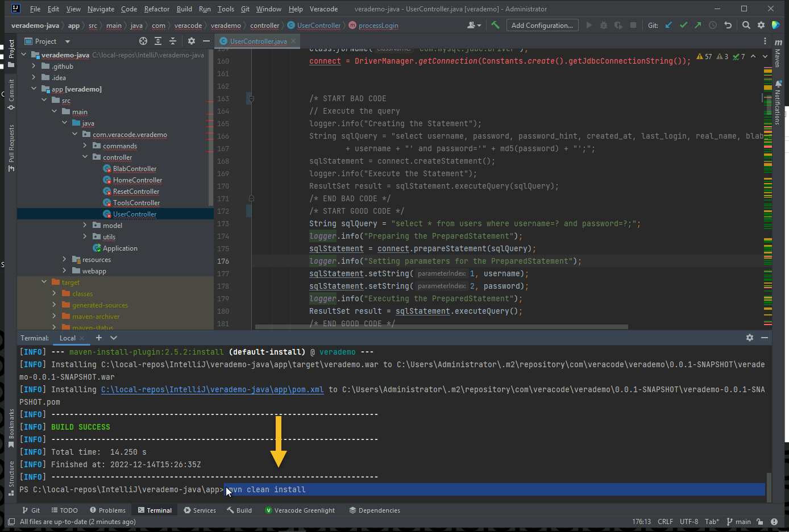789x532 pixels.
Task: Select BlabController in project tree
Action: tap(135, 168)
